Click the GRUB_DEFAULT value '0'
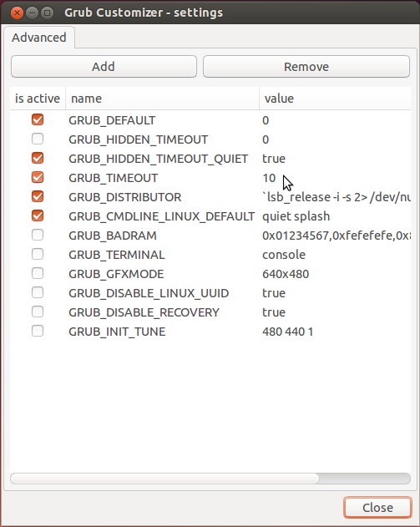Image resolution: width=420 pixels, height=527 pixels. tap(266, 120)
